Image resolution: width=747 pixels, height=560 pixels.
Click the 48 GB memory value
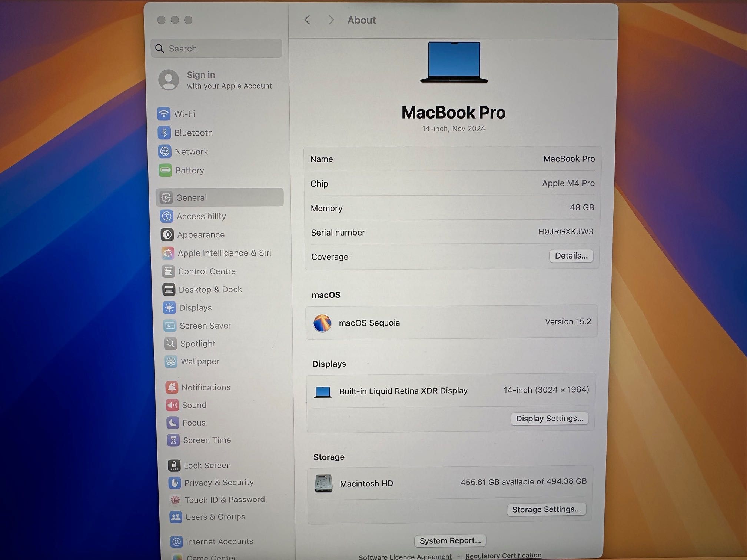click(582, 207)
